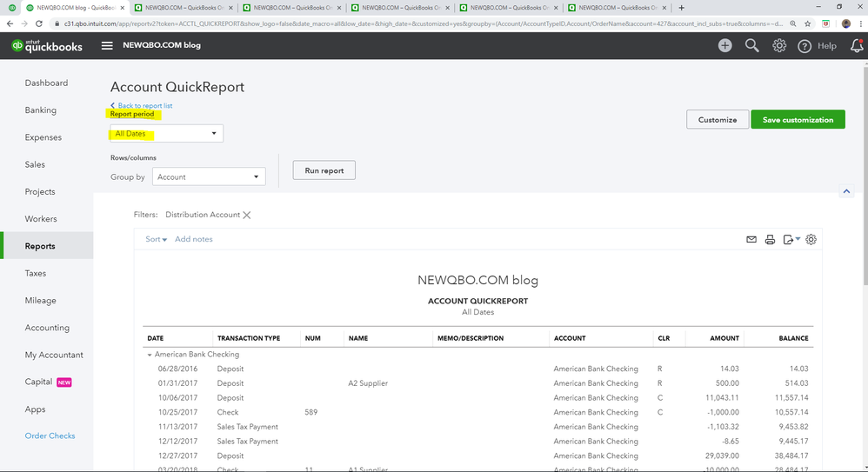Remove the Distribution Account filter

click(247, 216)
